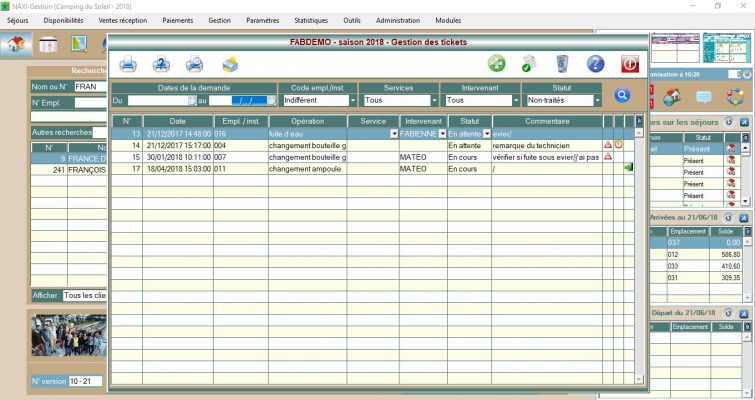Image resolution: width=755 pixels, height=400 pixels.
Task: Select emplacement 012 arrival row
Action: tap(695, 254)
